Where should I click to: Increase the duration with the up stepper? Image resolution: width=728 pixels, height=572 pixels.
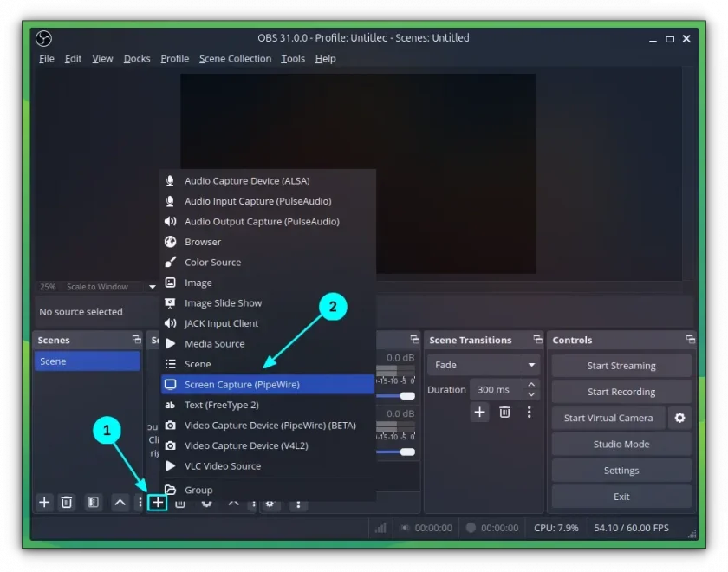pos(531,385)
